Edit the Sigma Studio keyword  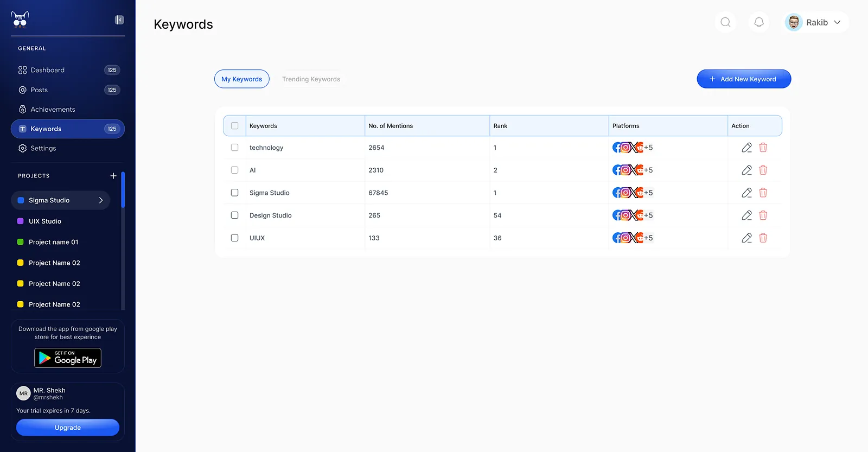(746, 193)
